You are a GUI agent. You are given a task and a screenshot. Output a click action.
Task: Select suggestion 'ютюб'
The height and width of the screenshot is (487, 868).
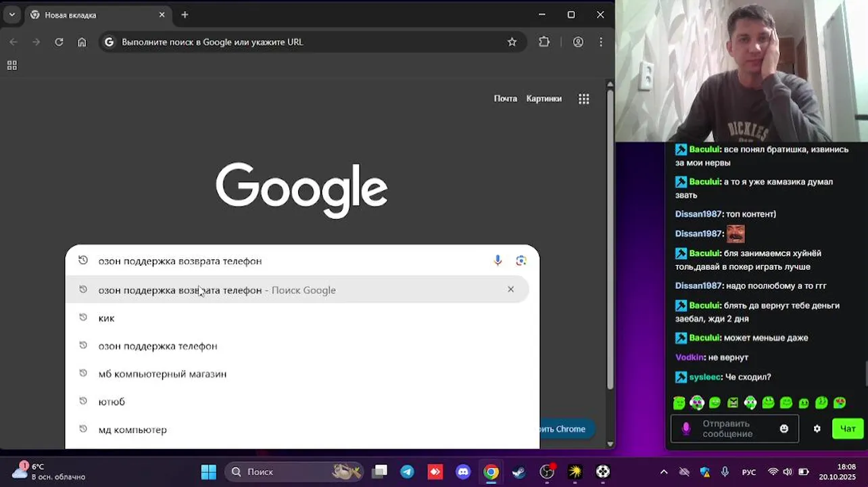(297, 401)
